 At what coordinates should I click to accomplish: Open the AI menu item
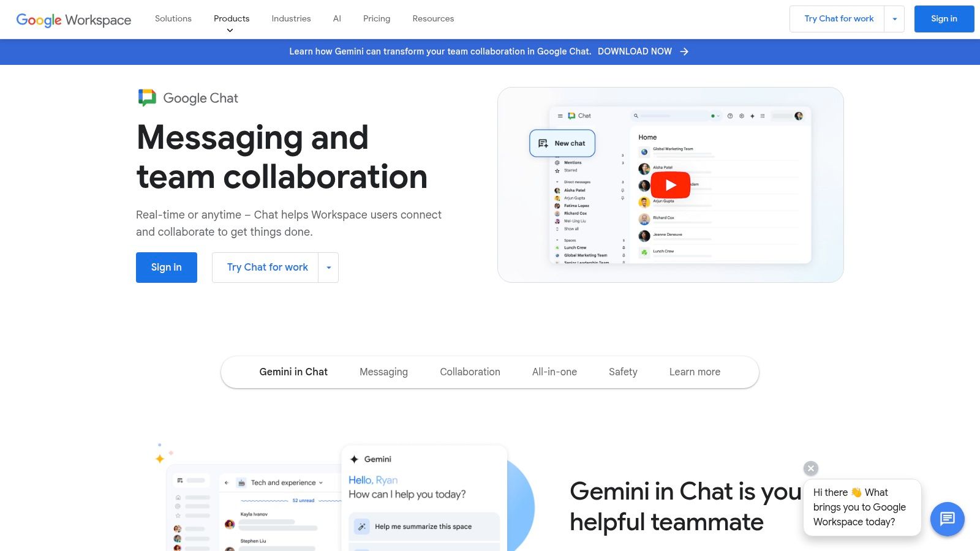(x=337, y=19)
